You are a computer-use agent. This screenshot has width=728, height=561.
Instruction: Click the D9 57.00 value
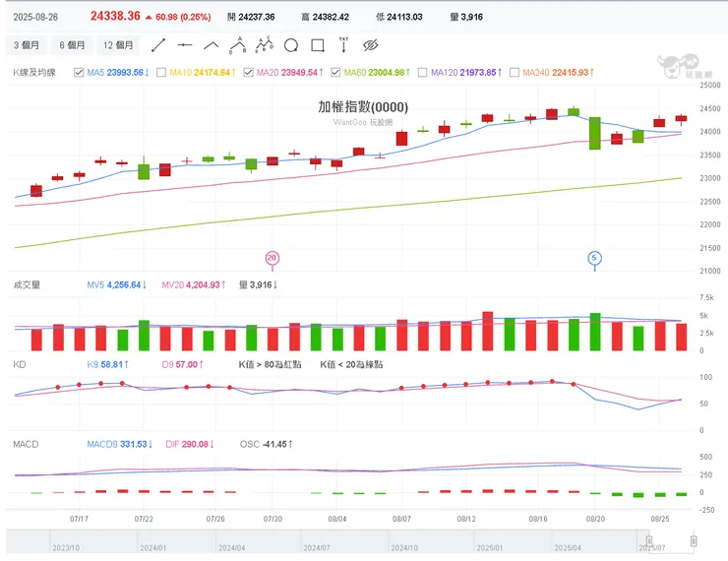point(182,364)
